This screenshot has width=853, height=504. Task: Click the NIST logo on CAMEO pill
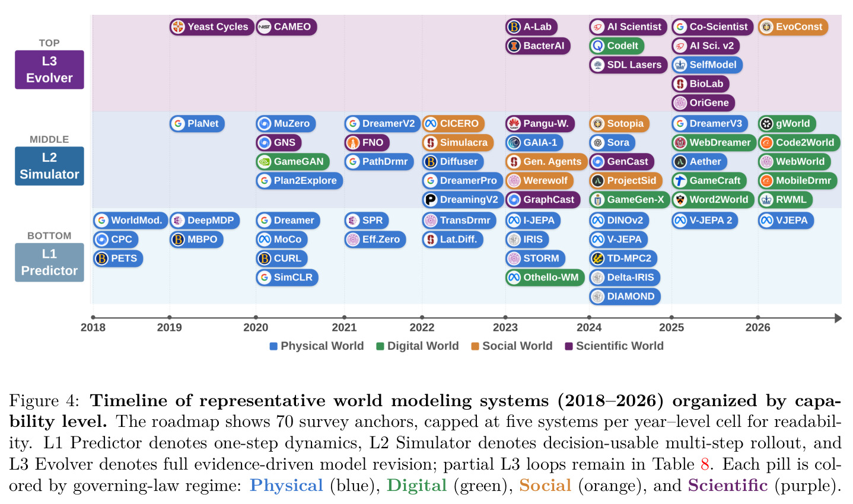[265, 27]
